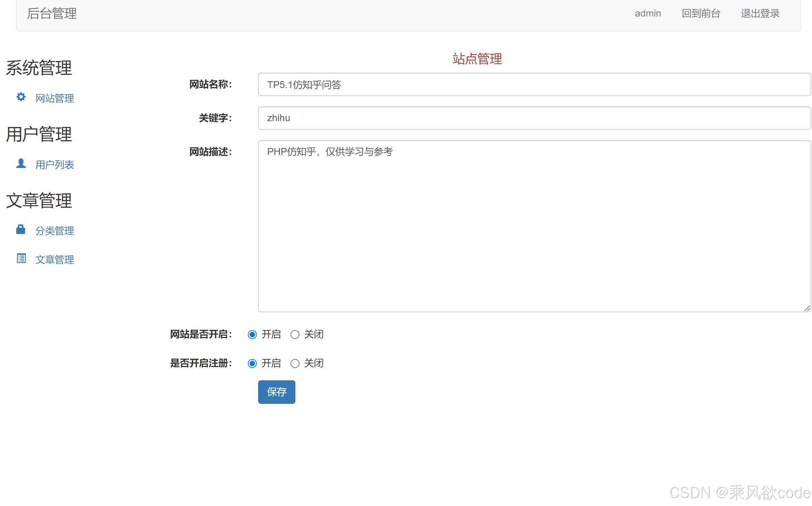Open 文章管理 from the sidebar

coord(54,259)
